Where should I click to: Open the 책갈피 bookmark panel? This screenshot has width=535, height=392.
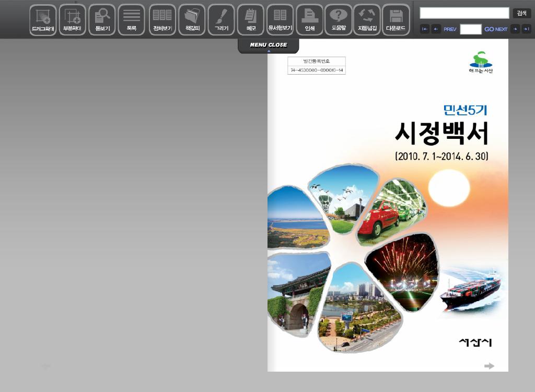192,20
